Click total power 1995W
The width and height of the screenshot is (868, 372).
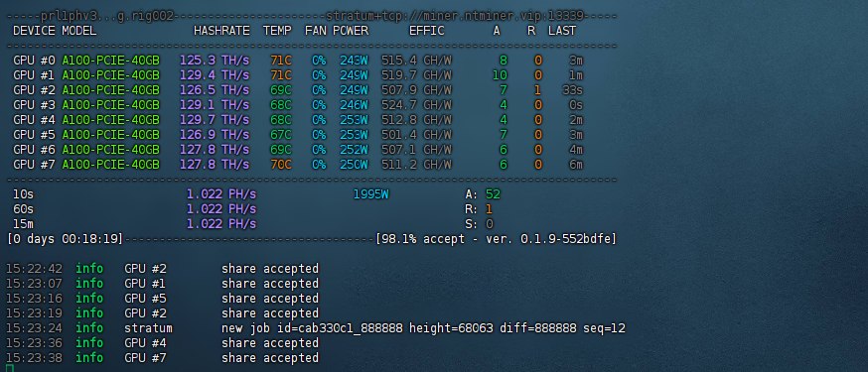pyautogui.click(x=371, y=194)
